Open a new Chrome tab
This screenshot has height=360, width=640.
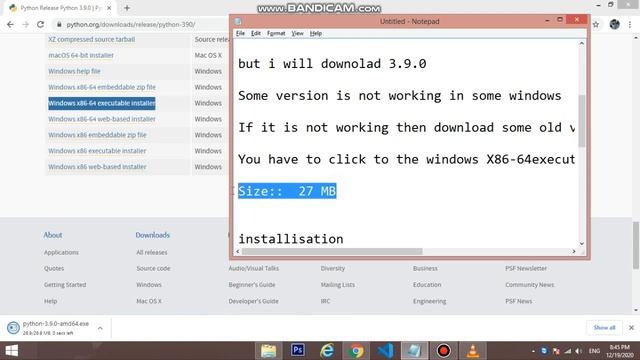pos(127,8)
